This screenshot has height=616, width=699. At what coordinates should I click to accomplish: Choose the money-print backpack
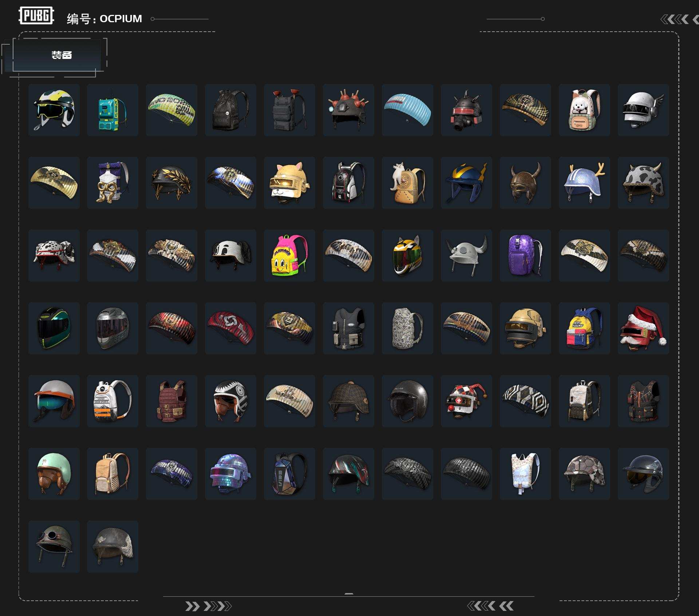[407, 328]
